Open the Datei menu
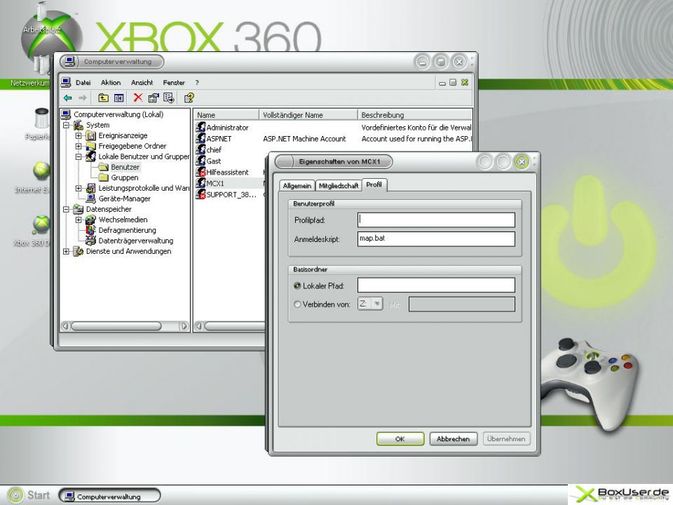Image resolution: width=673 pixels, height=505 pixels. click(83, 82)
